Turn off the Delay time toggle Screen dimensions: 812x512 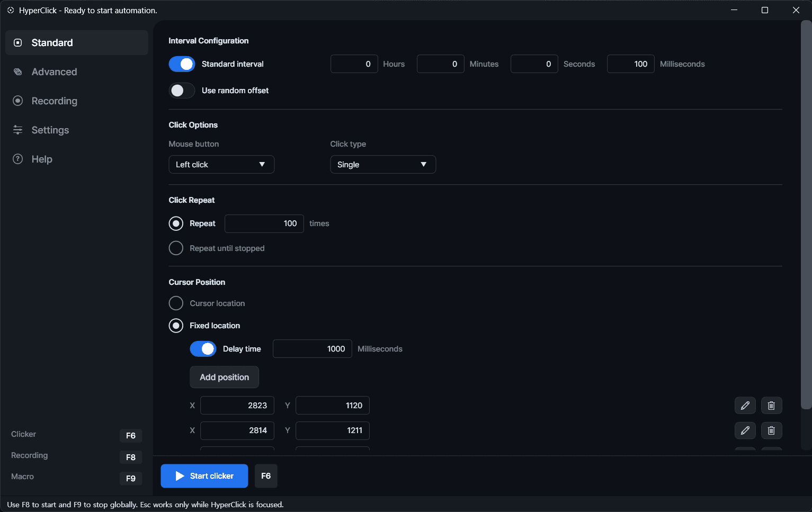coord(203,348)
